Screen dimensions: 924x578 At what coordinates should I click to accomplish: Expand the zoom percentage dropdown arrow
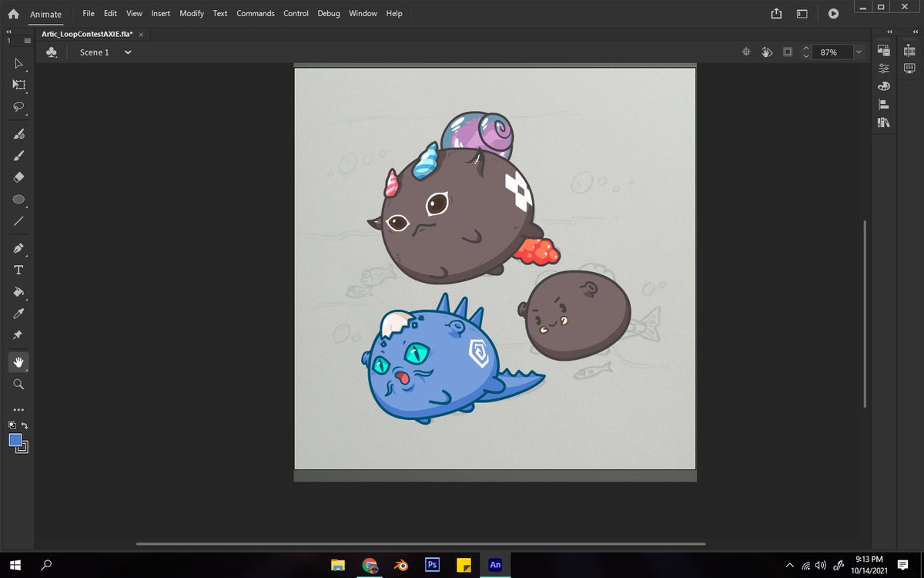click(x=859, y=52)
